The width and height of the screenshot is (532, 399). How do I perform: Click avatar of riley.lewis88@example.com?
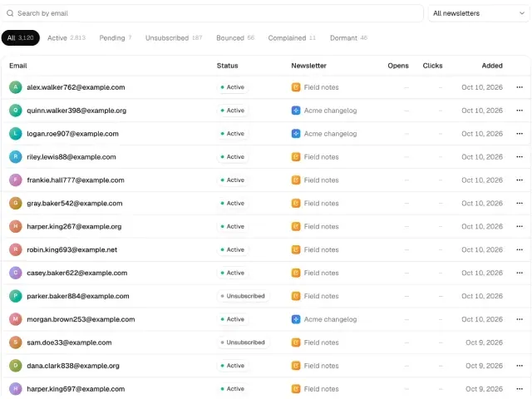[x=16, y=157]
